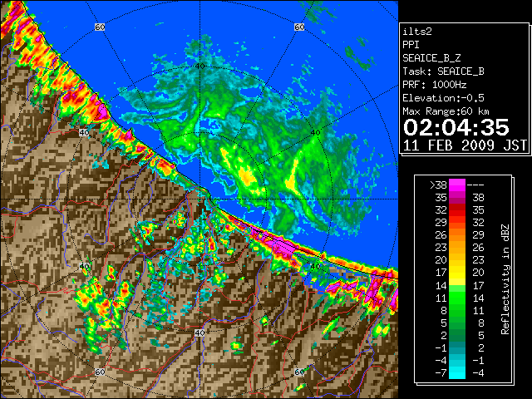
Task: Click the '40' ring label on southwest land
Action: pos(84,266)
